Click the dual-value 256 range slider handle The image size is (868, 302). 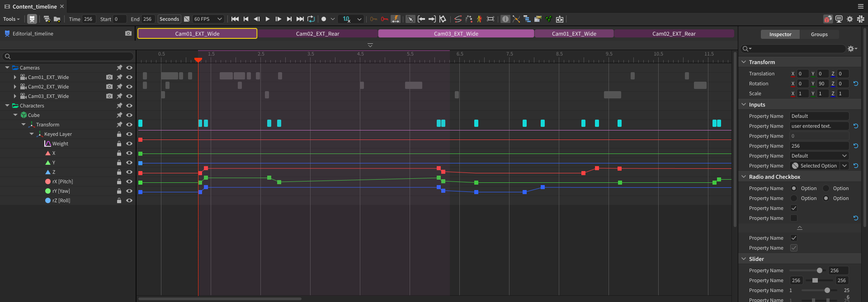click(x=815, y=280)
